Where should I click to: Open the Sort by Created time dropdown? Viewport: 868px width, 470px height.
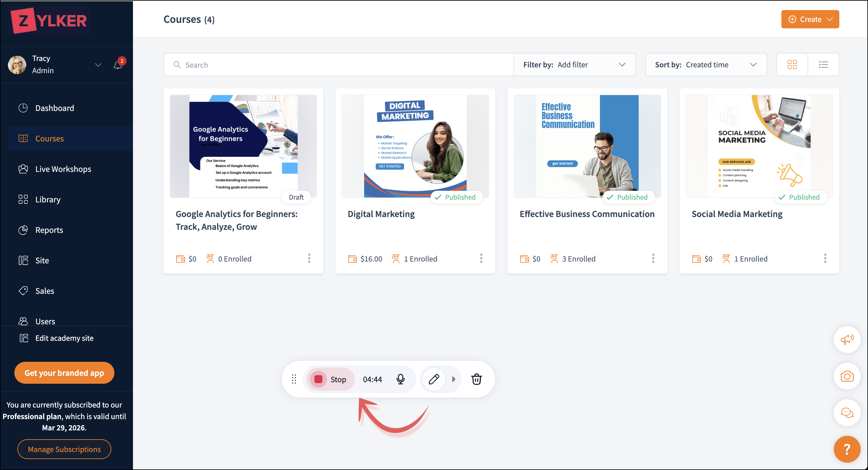705,65
